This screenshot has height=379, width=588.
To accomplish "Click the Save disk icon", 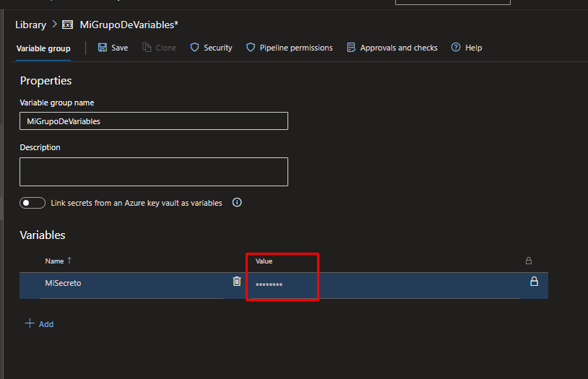I will click(103, 48).
